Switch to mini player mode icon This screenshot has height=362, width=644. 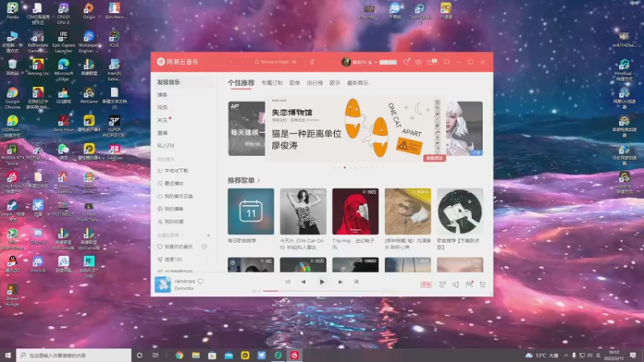[447, 62]
